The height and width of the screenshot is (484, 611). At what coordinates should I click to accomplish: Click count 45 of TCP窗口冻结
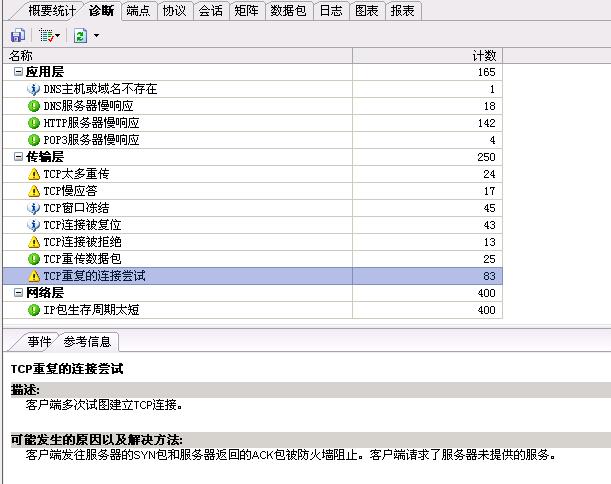click(489, 208)
